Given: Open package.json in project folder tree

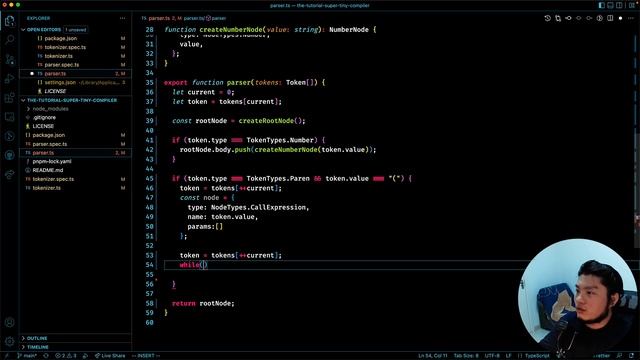Looking at the screenshot, I should pos(49,135).
